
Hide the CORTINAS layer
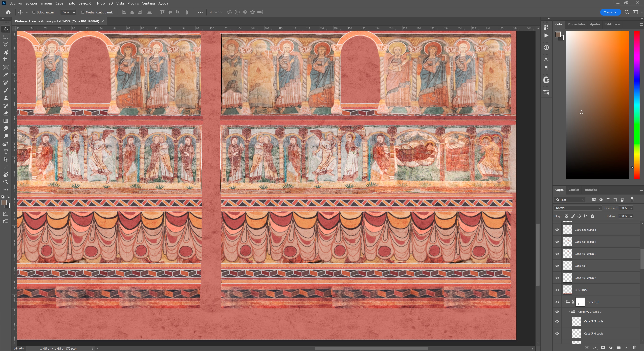pos(557,290)
